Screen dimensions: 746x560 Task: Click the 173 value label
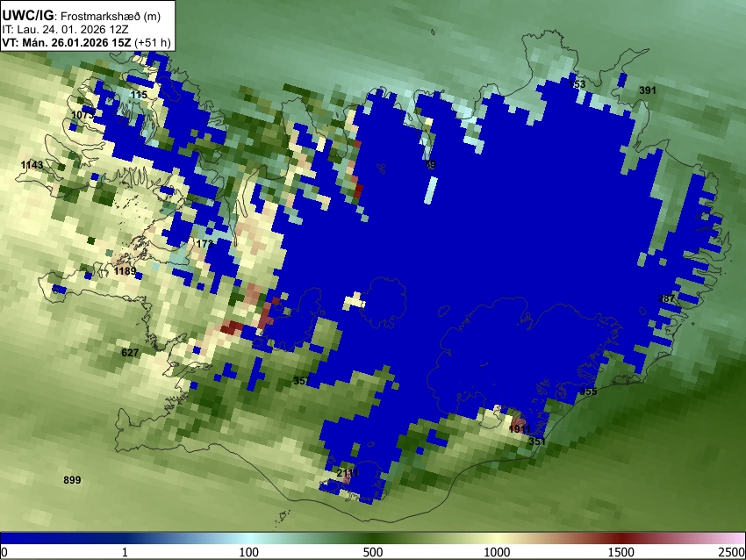coord(204,244)
